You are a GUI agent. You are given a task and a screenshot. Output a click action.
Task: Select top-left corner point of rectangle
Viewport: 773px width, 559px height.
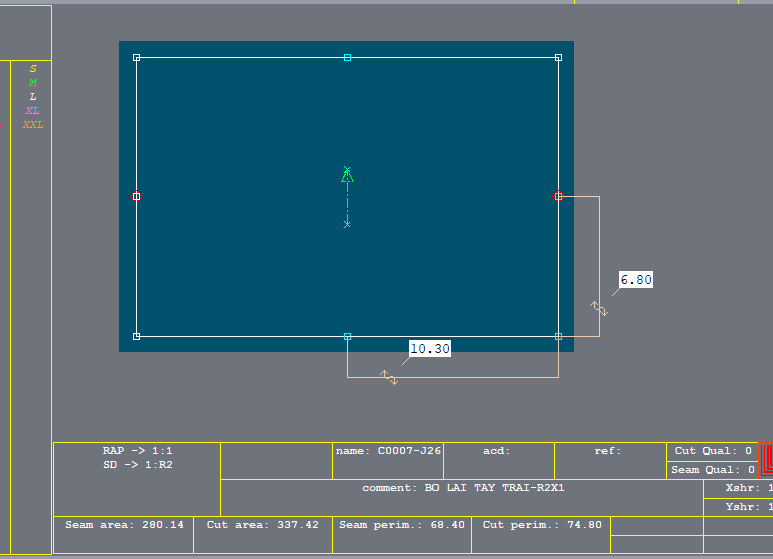137,58
